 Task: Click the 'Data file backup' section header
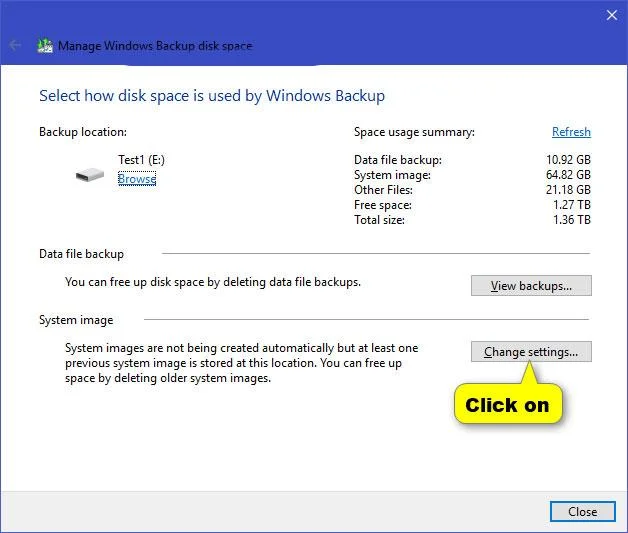[x=81, y=254]
